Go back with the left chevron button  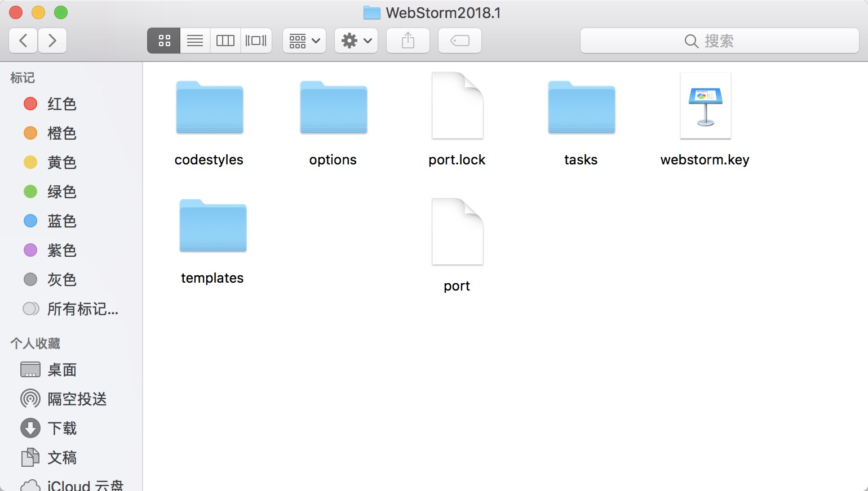pos(23,41)
